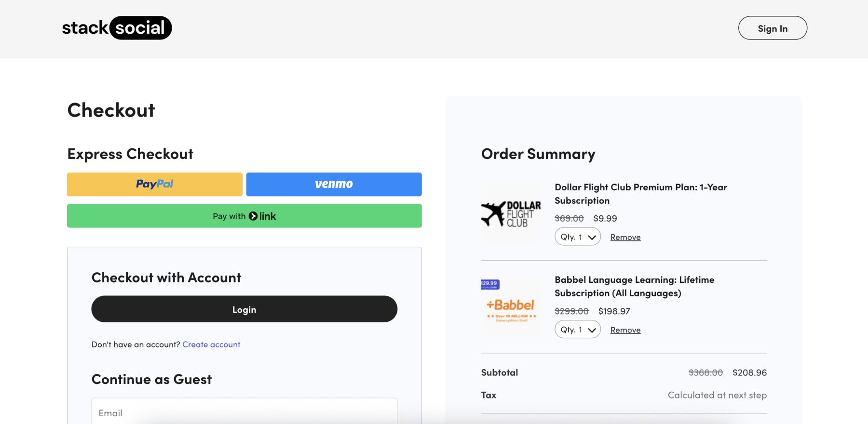Choose Venmo express checkout
The width and height of the screenshot is (868, 424).
(x=334, y=185)
